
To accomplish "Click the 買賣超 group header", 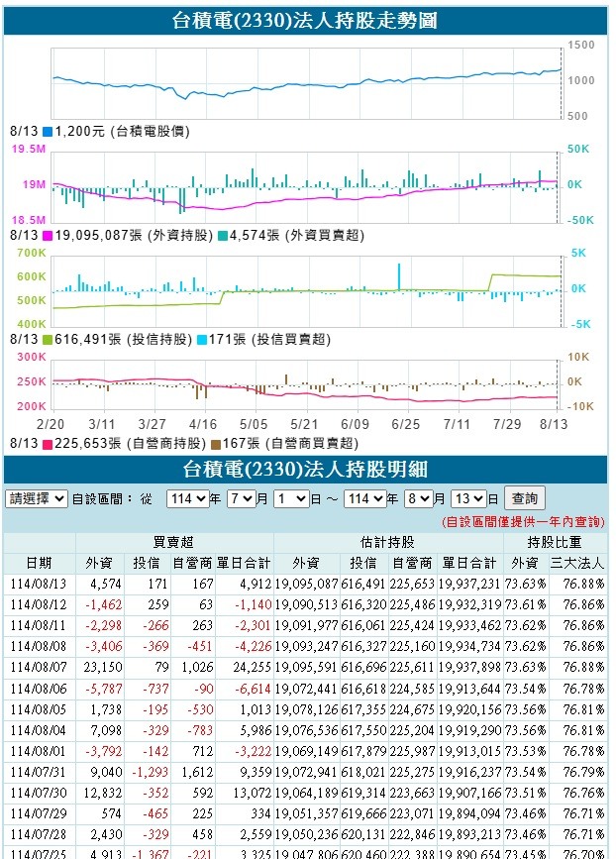I will [x=174, y=542].
